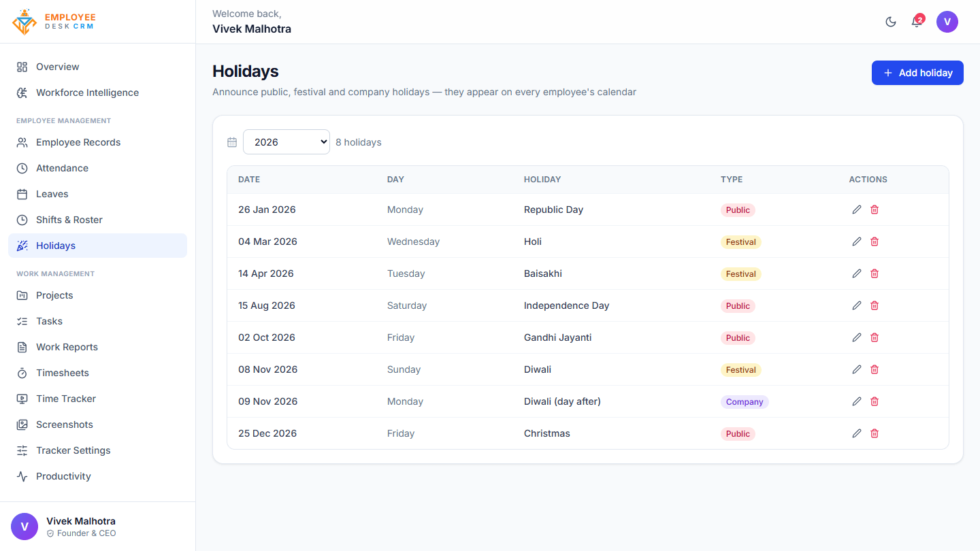
Task: Edit the Baisakhi holiday entry
Action: 857,273
